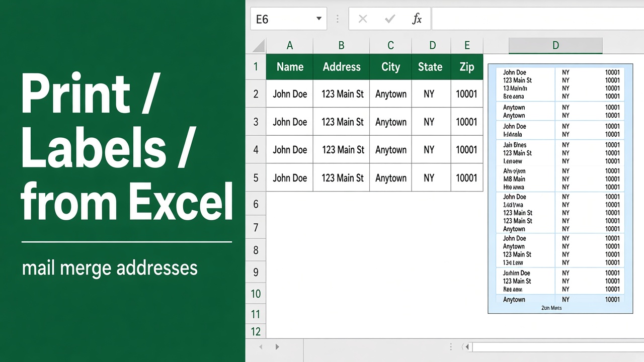Select 10001 cell in row 3
Screen dimensions: 644x362
coord(467,122)
